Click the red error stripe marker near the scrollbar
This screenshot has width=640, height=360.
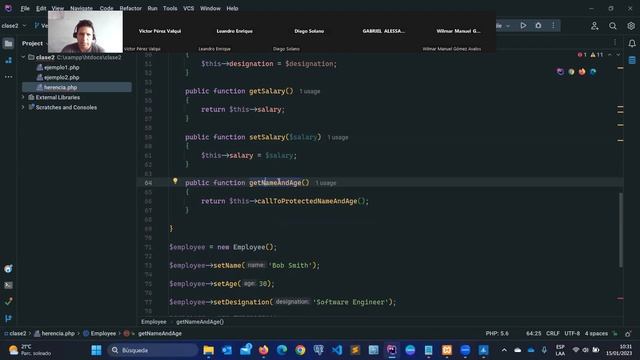[x=620, y=298]
